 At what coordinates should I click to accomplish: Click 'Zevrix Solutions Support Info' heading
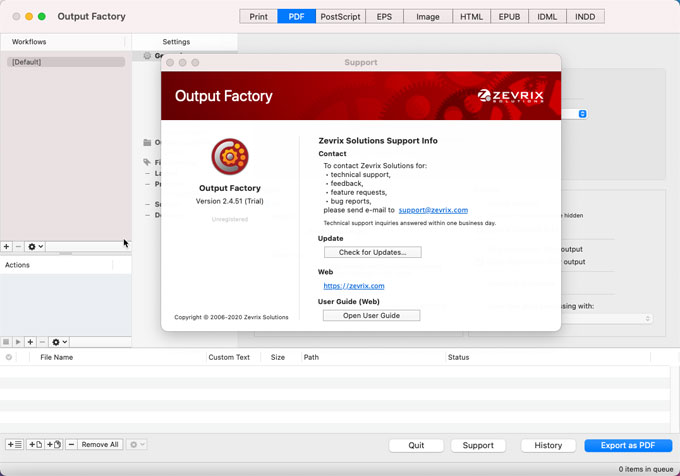point(378,140)
